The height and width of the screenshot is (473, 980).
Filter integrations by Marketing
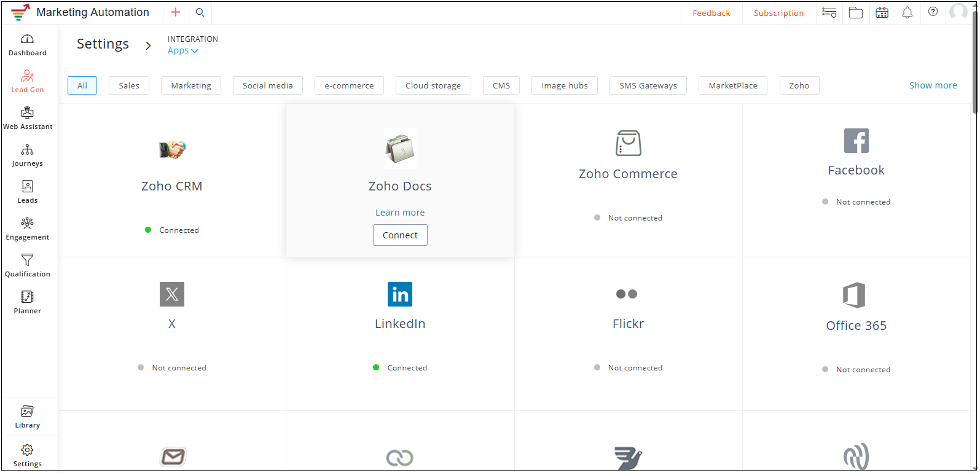click(191, 85)
